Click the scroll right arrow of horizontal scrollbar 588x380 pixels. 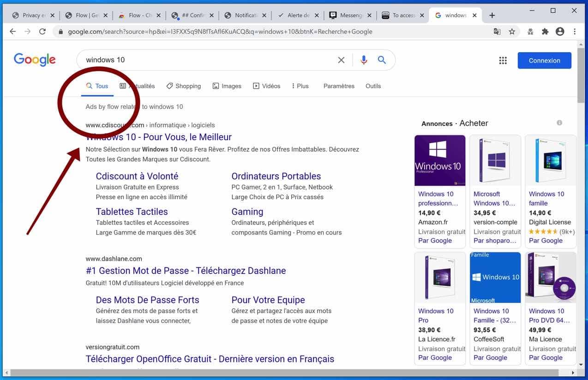(x=573, y=372)
